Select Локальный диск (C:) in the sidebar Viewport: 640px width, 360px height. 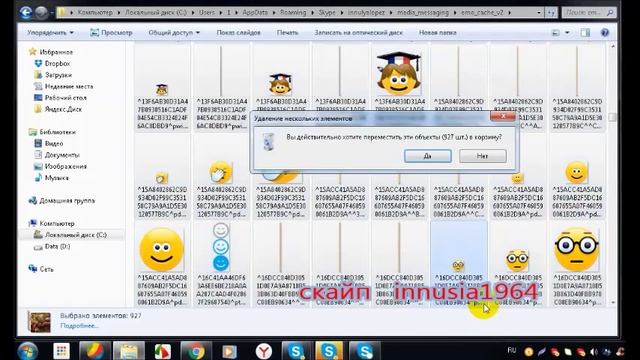(x=76, y=235)
